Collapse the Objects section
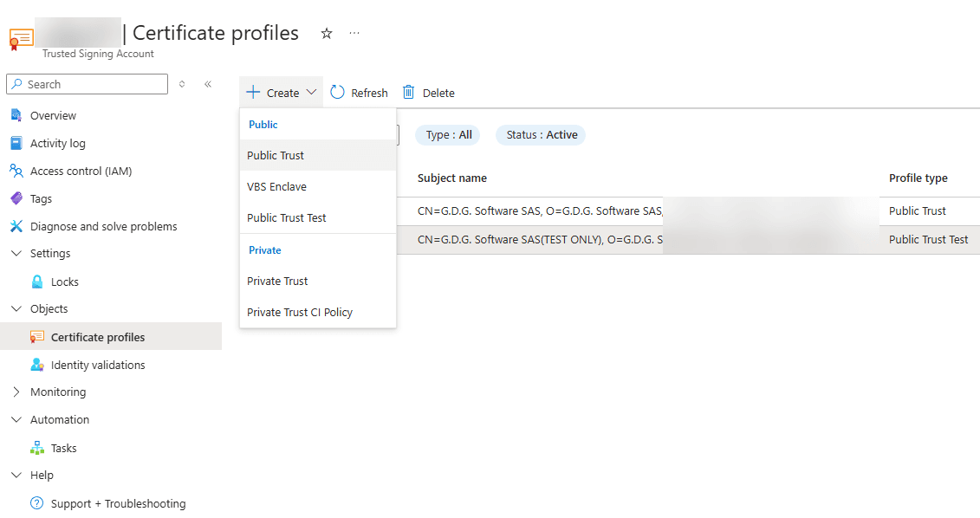Viewport: 980px width, 518px height. (x=15, y=308)
